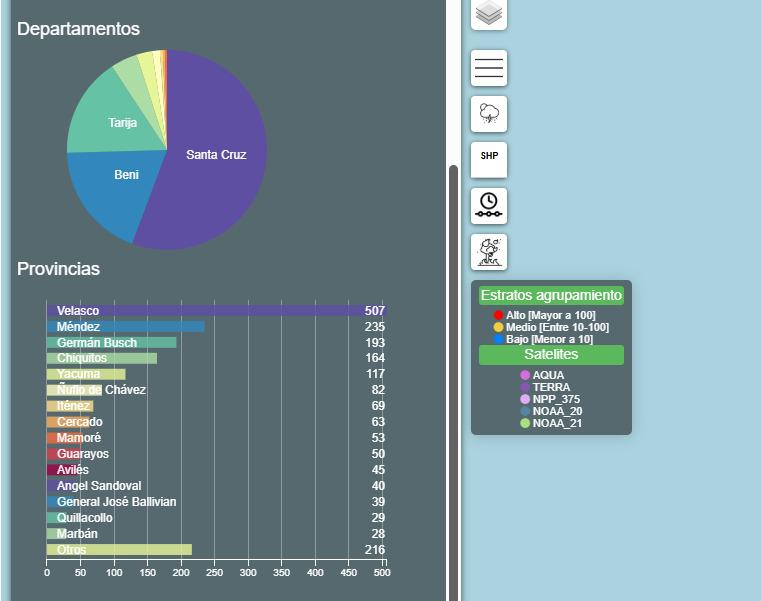Toggle the NOAA_21 satellite legend entry
This screenshot has height=601, width=761.
(x=551, y=423)
